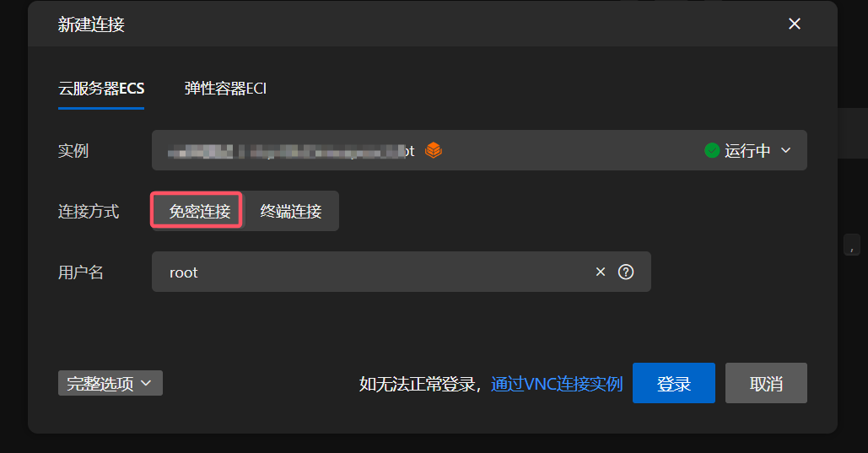Screen dimensions: 868x453
Task: Click the 连接方式 label
Action: click(89, 212)
